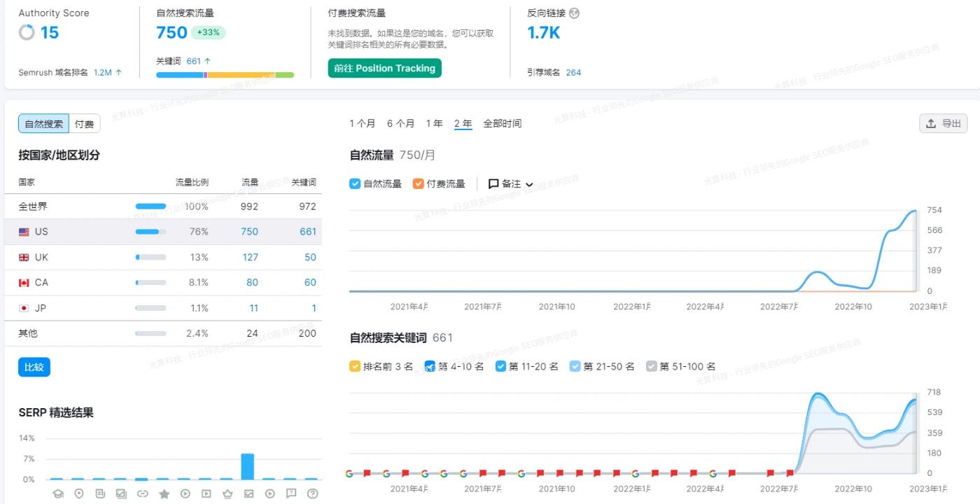
Task: Switch to the 付费 tab
Action: click(83, 122)
